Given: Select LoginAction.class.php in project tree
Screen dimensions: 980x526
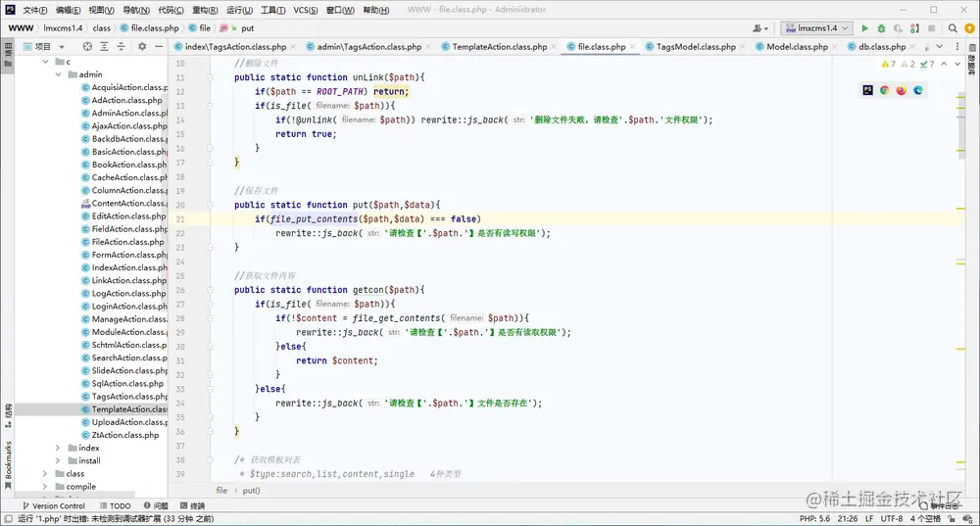Looking at the screenshot, I should 128,307.
